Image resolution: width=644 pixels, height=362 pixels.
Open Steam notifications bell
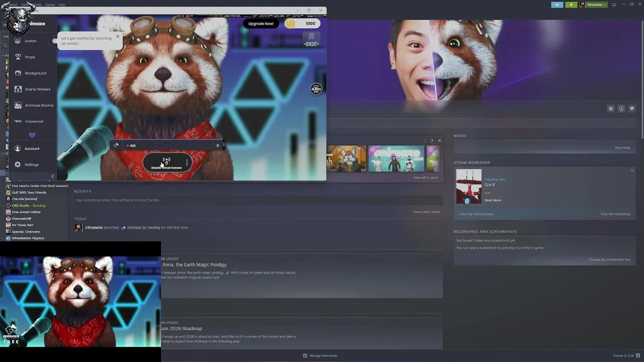[571, 5]
